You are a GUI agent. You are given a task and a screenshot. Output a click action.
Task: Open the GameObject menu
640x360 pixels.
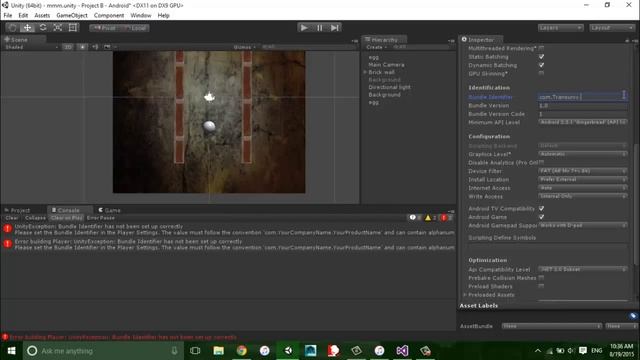[x=72, y=16]
